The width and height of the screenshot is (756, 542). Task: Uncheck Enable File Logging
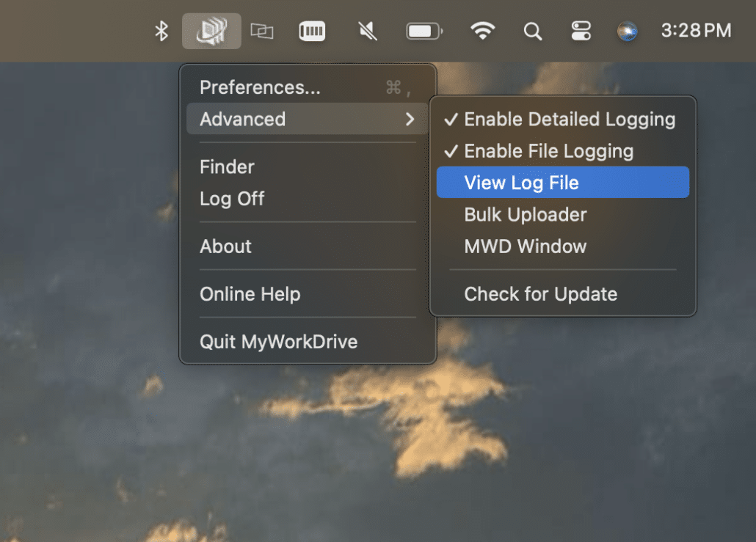pyautogui.click(x=548, y=151)
